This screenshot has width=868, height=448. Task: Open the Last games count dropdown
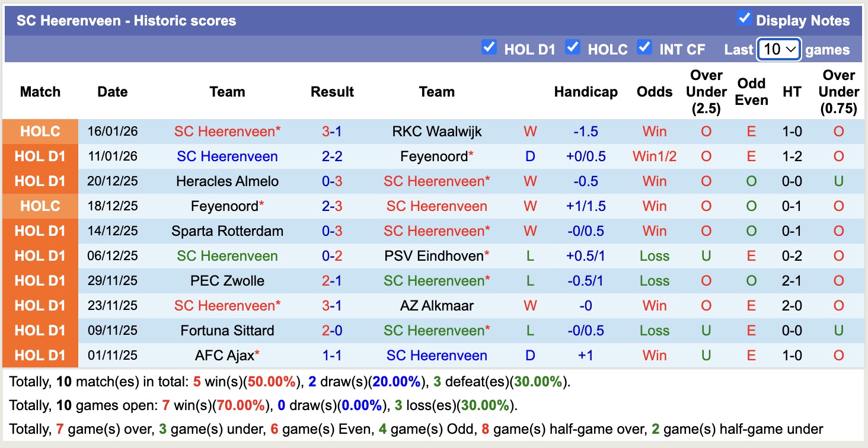pyautogui.click(x=778, y=49)
